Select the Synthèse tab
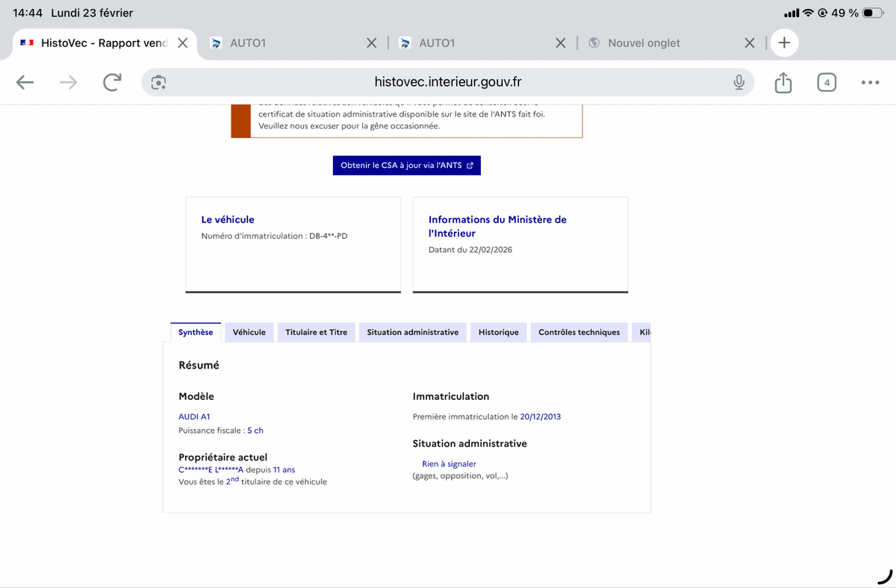This screenshot has width=896, height=588. click(196, 332)
